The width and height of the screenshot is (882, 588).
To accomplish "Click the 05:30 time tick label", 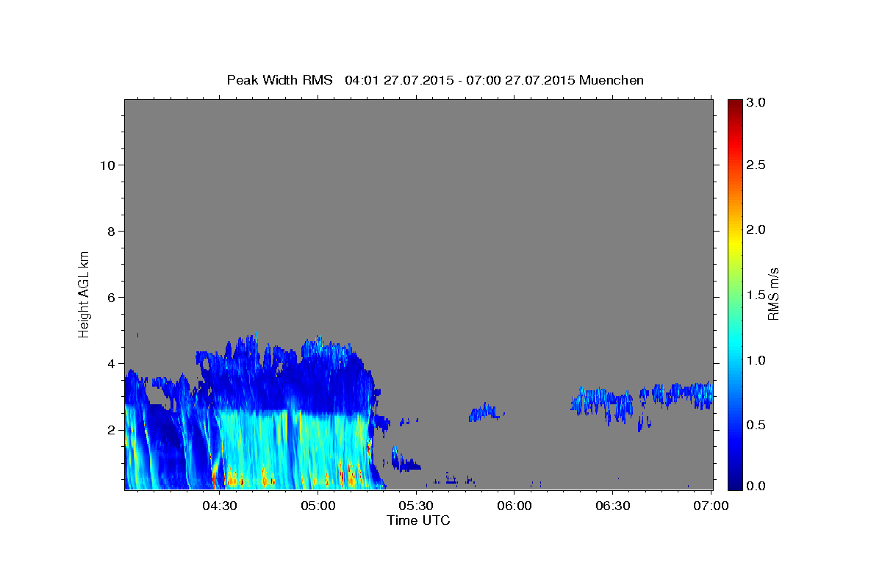I will coord(416,506).
